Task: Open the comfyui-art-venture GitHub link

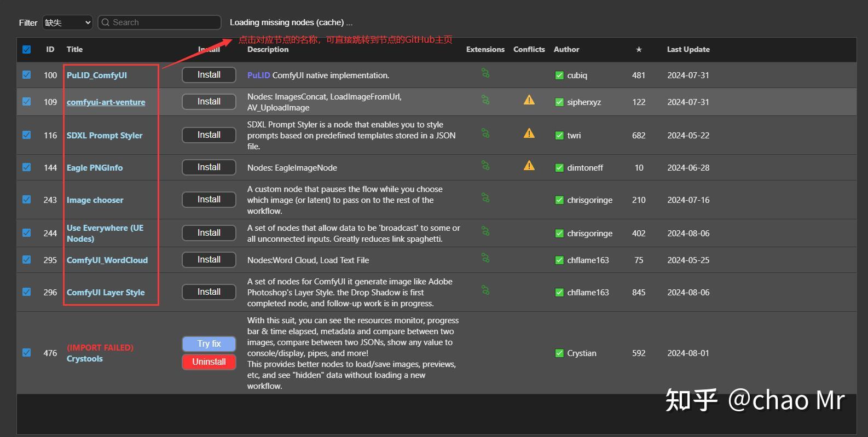Action: (106, 102)
